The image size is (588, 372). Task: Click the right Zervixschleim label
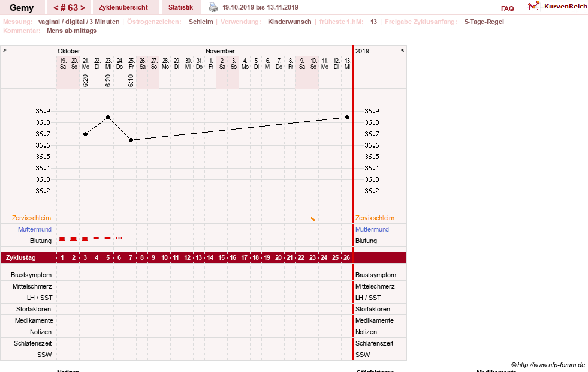[x=375, y=218]
